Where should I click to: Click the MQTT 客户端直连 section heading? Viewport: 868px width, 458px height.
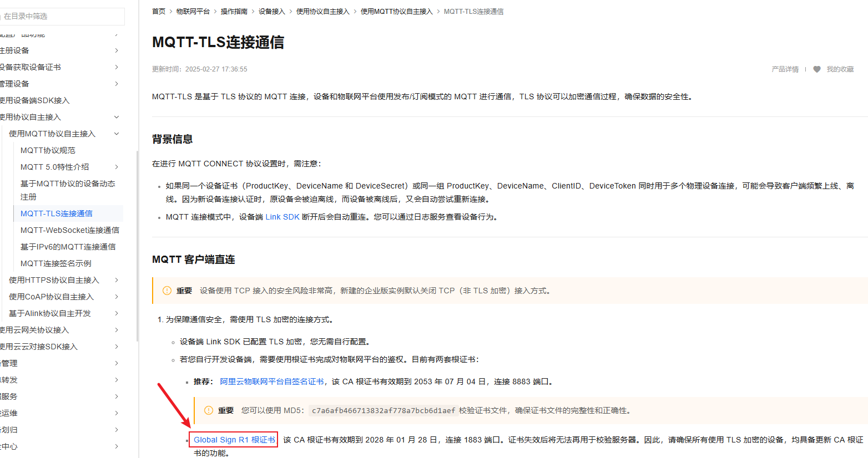(x=194, y=259)
